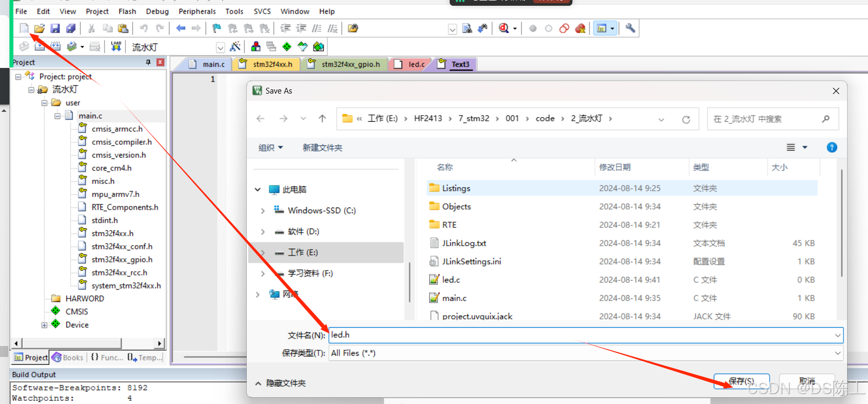Viewport: 868px width, 404px height.
Task: Open Configuration with the wrench icon
Action: point(630,28)
